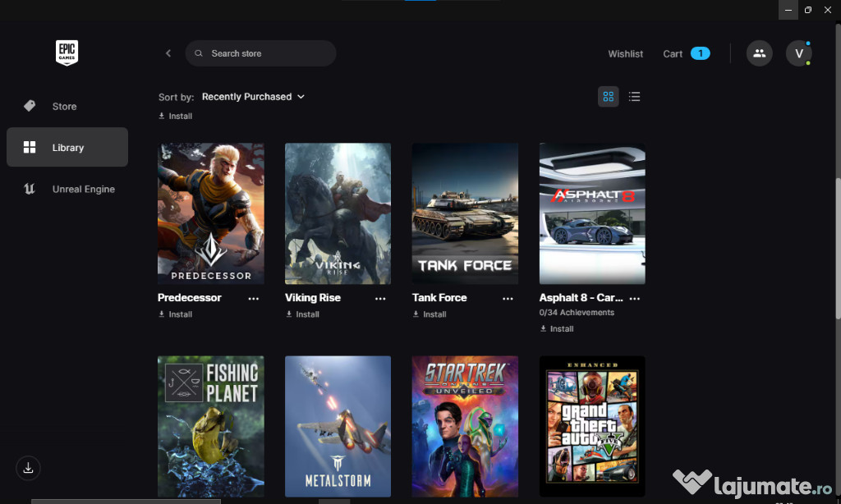Switch to list view
Screen dimensions: 841x504
pos(635,97)
